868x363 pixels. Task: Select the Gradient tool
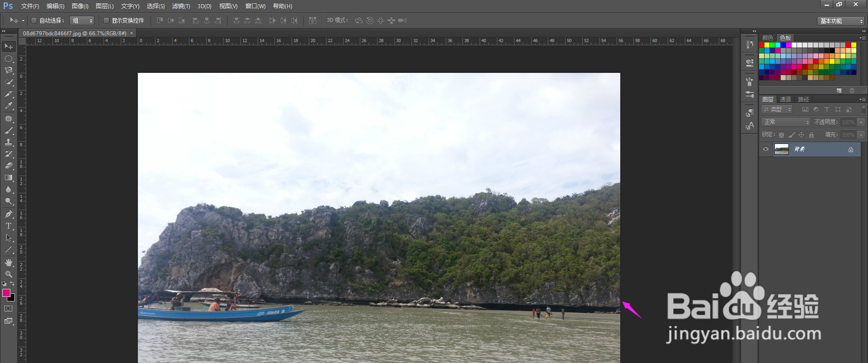pos(9,177)
